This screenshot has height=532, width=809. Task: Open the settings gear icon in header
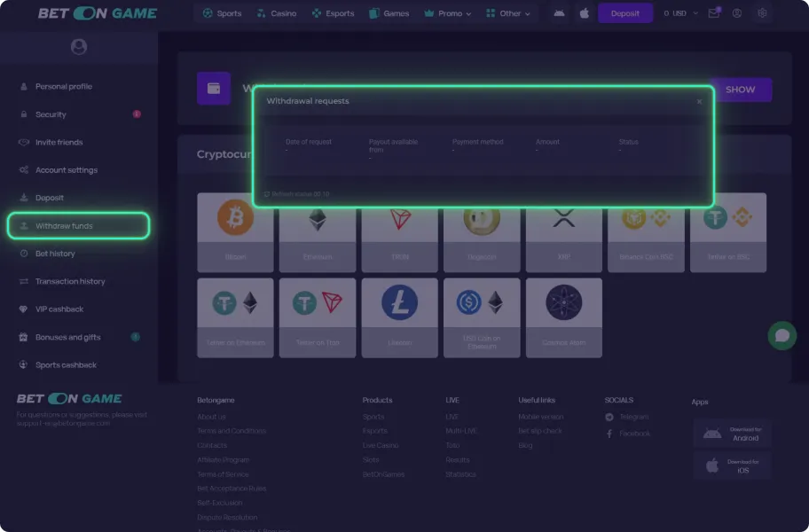[762, 13]
